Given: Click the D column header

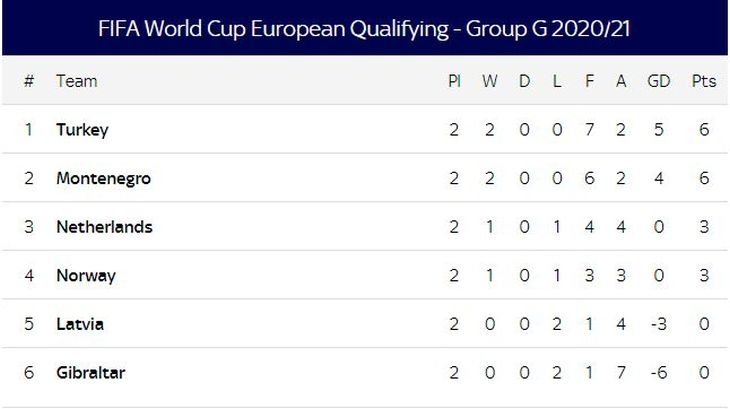Looking at the screenshot, I should [x=524, y=81].
